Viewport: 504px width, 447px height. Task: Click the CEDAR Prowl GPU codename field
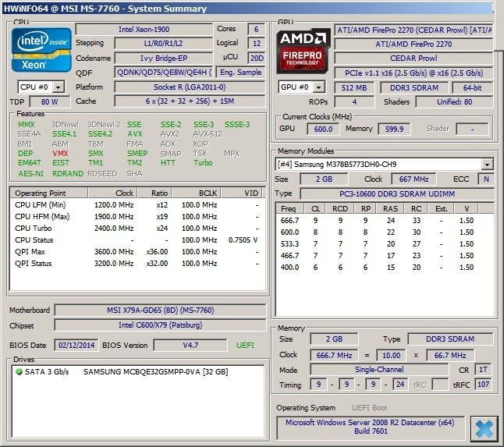point(414,58)
